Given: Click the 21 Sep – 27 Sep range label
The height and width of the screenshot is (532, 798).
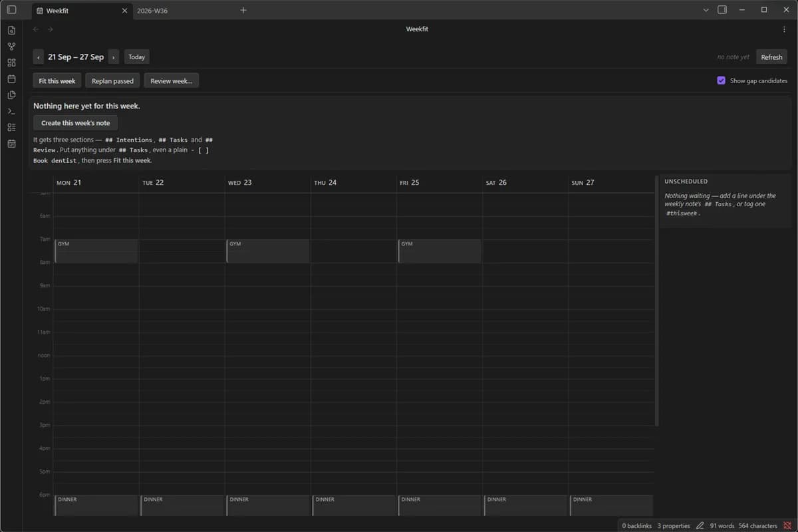Looking at the screenshot, I should pyautogui.click(x=76, y=57).
